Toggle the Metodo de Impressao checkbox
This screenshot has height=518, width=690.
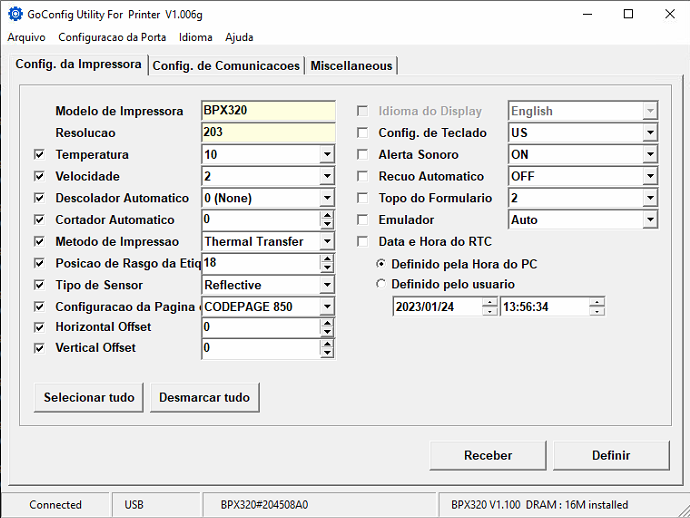tap(39, 242)
